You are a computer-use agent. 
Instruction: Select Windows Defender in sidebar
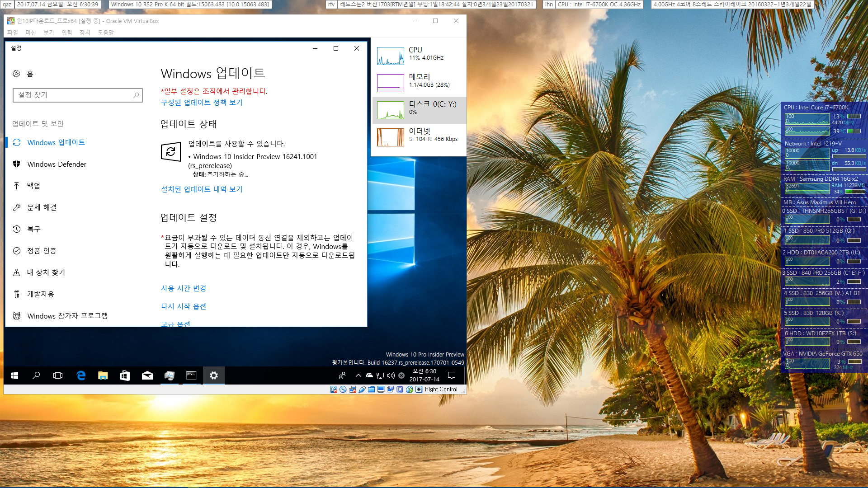57,164
